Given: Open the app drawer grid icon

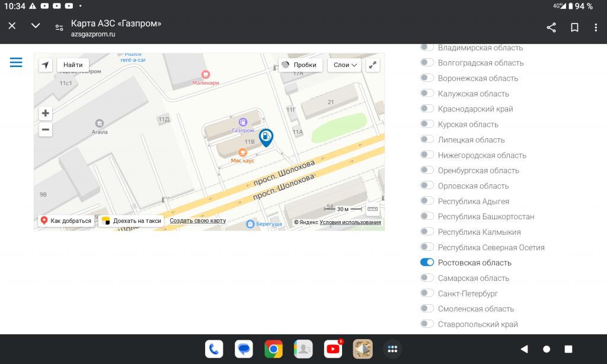Looking at the screenshot, I should pos(392,349).
